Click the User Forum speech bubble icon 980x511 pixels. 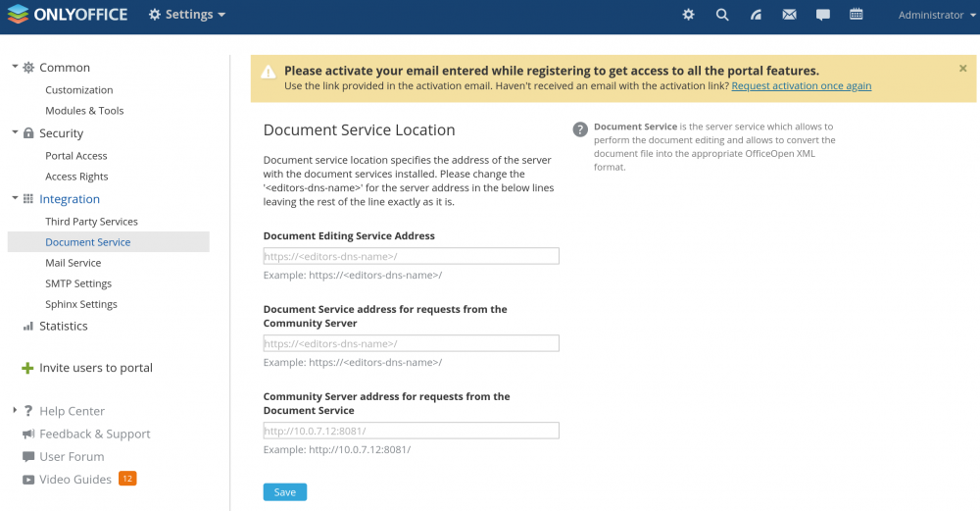(28, 457)
